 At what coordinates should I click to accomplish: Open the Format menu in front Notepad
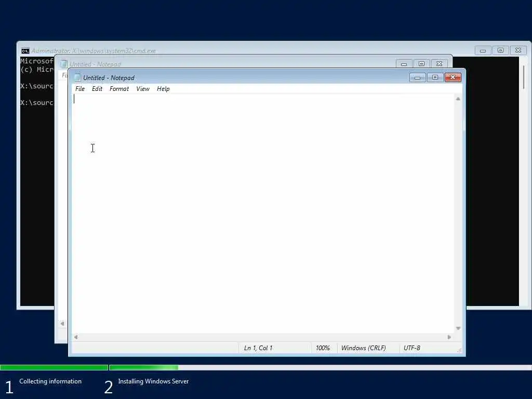[x=119, y=88]
